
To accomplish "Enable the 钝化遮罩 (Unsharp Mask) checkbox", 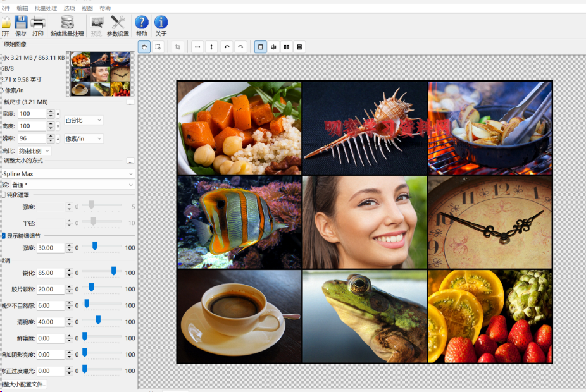I will (3, 195).
